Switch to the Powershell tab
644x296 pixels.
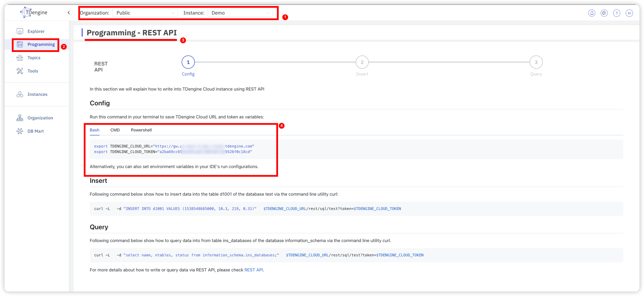click(141, 130)
